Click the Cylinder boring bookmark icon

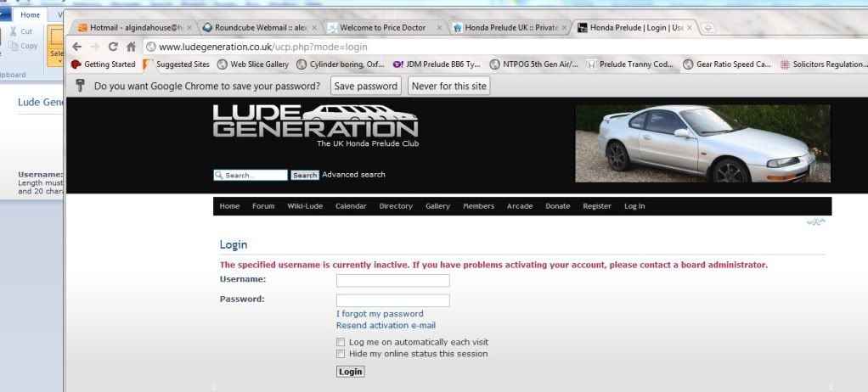[302, 64]
